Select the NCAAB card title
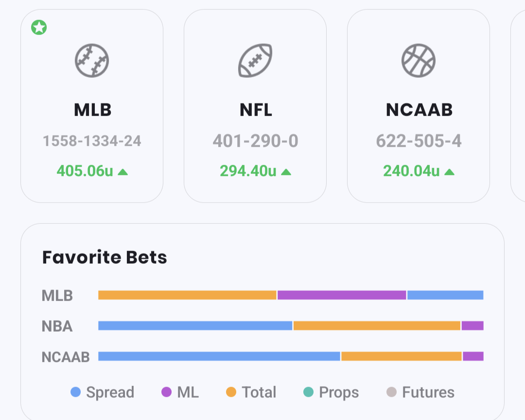 419,110
